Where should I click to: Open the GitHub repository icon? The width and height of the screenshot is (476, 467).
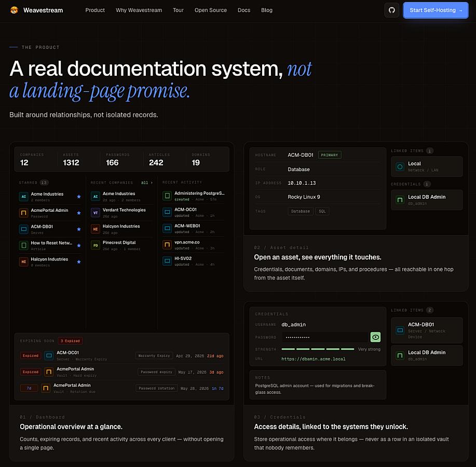391,10
